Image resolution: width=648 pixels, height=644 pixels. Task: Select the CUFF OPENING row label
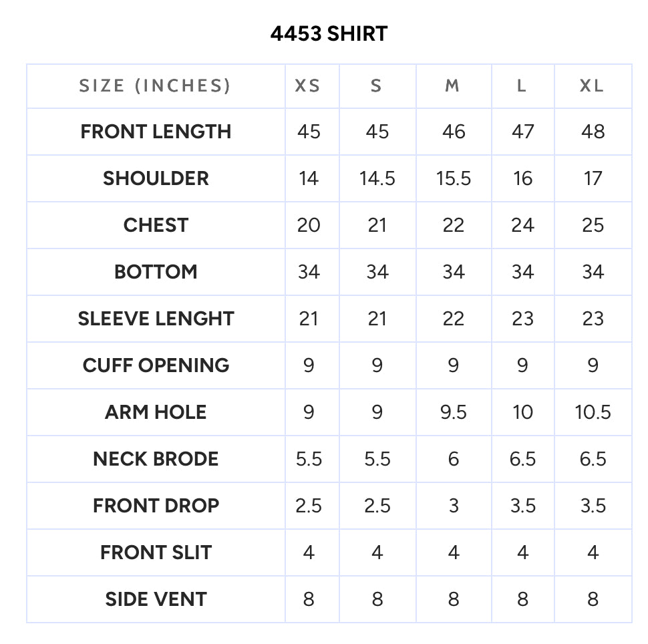156,365
